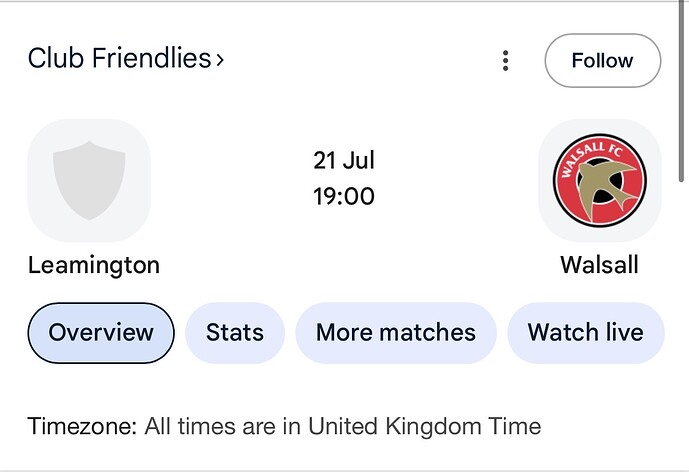The image size is (689, 472).
Task: Click the WALSALL FC lettering on the crest
Action: pyautogui.click(x=592, y=158)
